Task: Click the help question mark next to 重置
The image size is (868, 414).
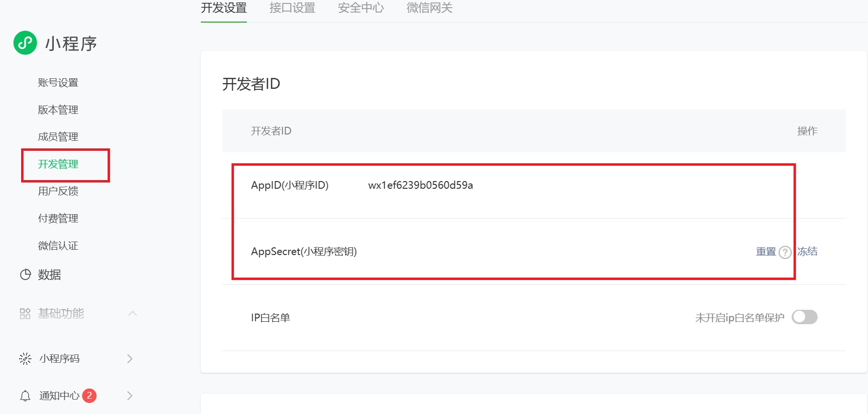Action: 785,252
